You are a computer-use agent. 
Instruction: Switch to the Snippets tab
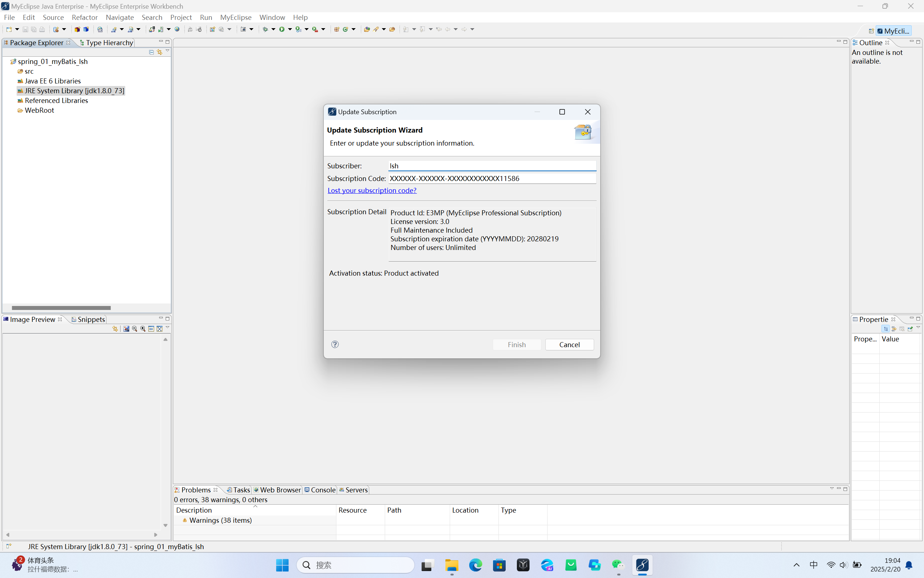tap(88, 319)
